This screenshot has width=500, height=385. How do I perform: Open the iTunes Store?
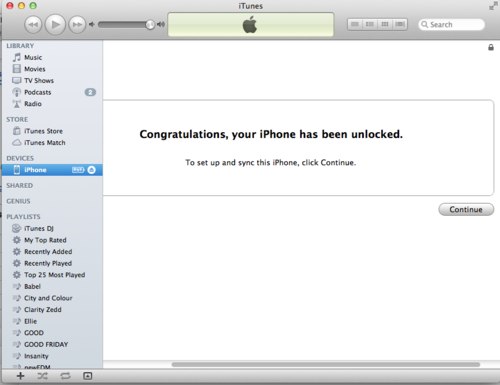tap(52, 131)
